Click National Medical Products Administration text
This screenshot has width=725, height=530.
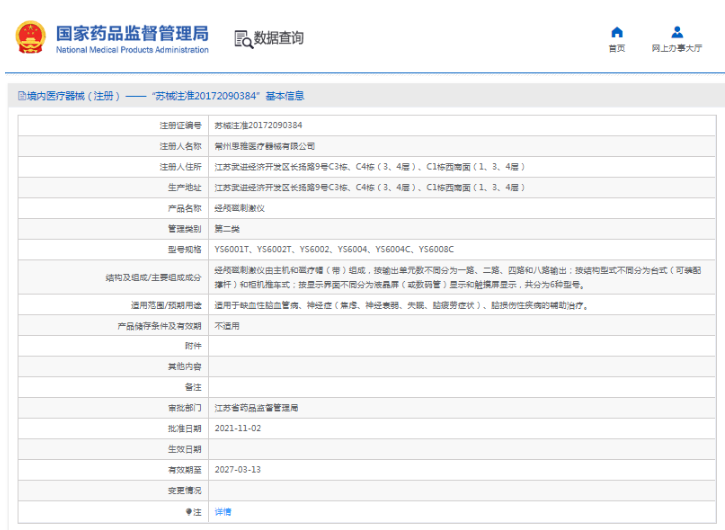click(x=132, y=49)
